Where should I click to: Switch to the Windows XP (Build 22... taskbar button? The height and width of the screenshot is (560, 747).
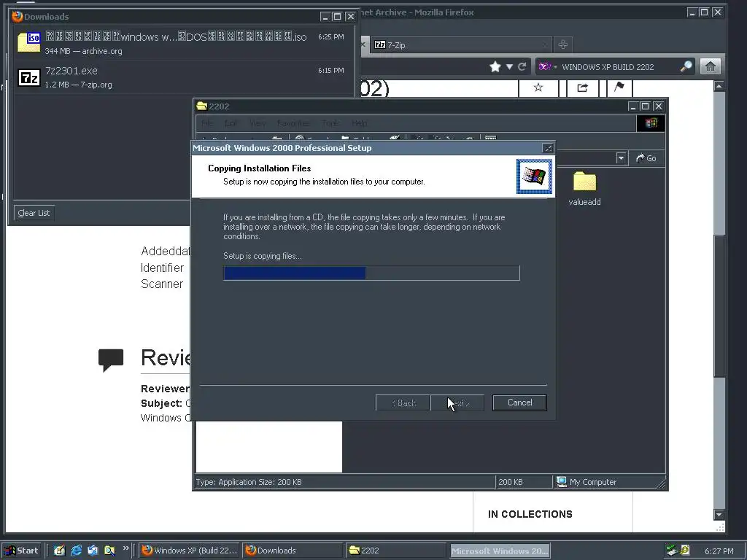pyautogui.click(x=190, y=551)
